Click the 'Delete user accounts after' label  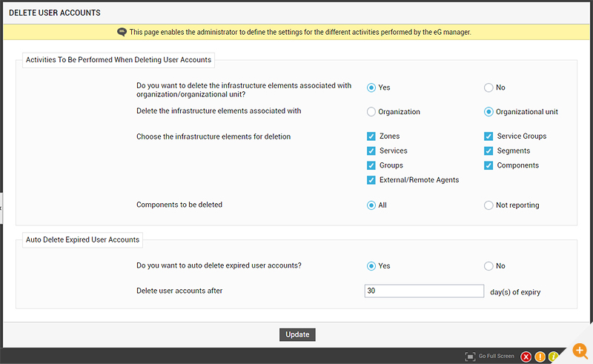tap(179, 291)
